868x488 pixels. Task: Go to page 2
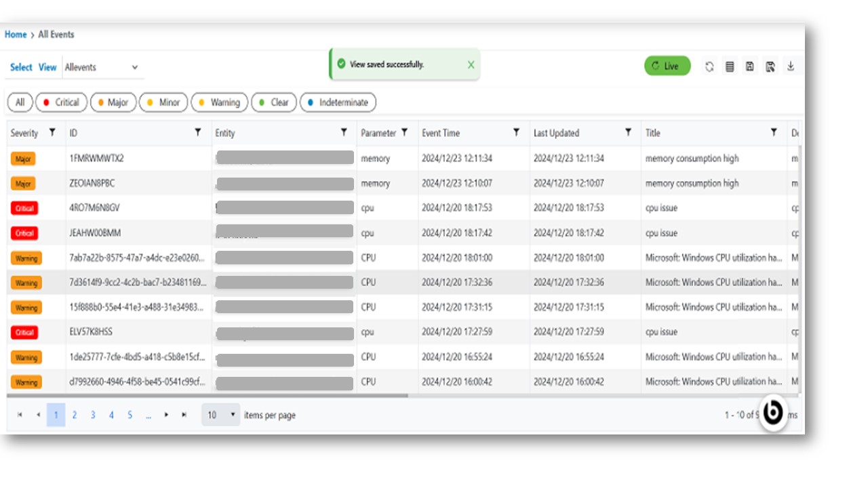tap(75, 415)
